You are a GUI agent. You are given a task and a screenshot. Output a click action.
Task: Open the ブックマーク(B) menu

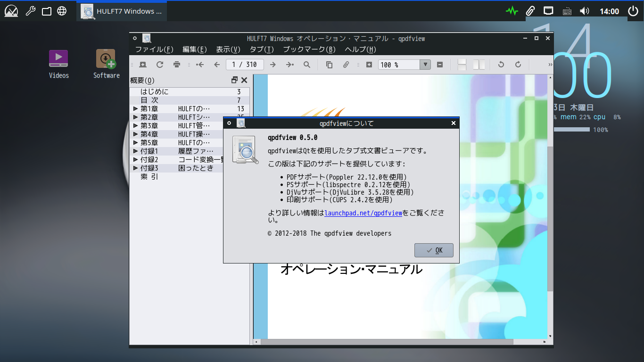309,49
